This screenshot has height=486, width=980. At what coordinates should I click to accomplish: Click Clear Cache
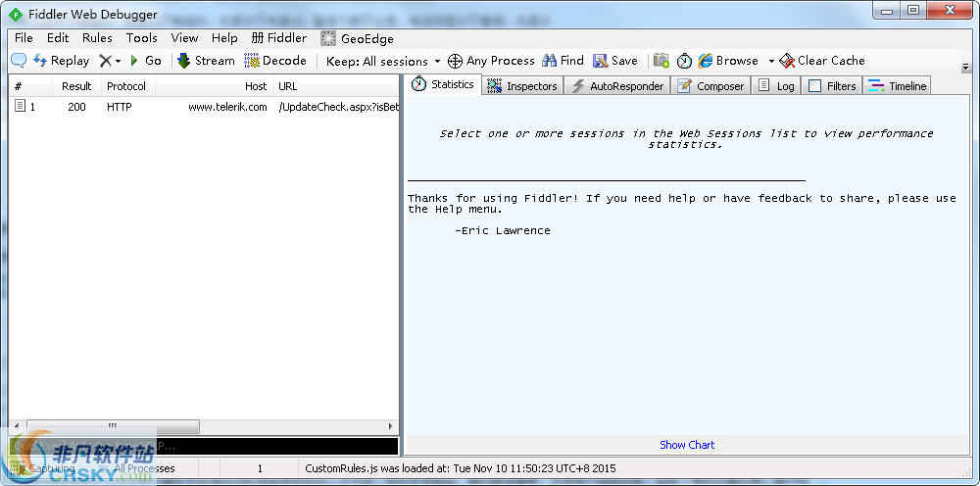[x=822, y=61]
